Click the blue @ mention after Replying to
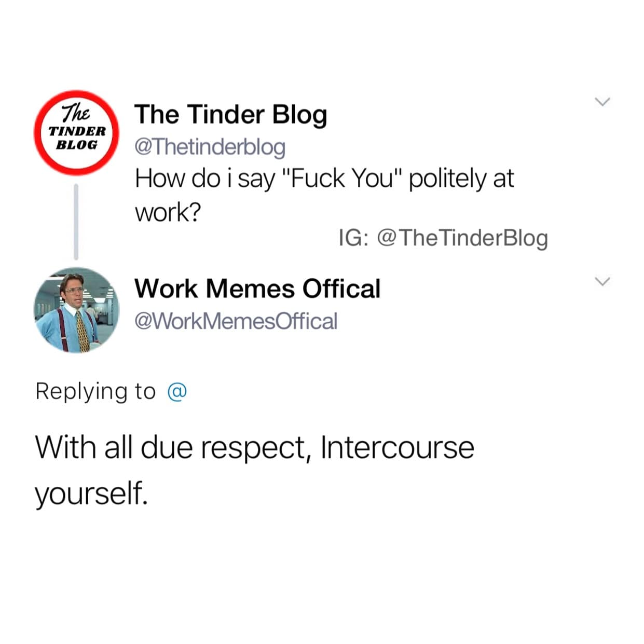This screenshot has height=644, width=644. pos(177,391)
